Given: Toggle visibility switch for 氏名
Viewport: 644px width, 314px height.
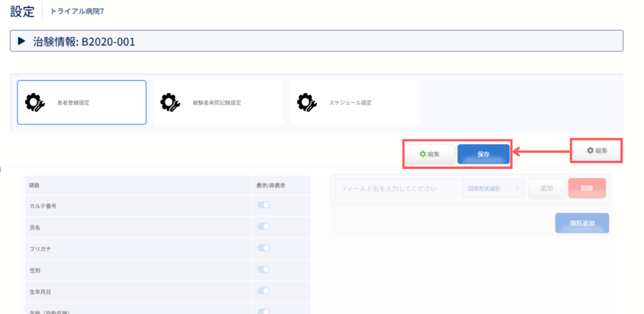Looking at the screenshot, I should [264, 226].
